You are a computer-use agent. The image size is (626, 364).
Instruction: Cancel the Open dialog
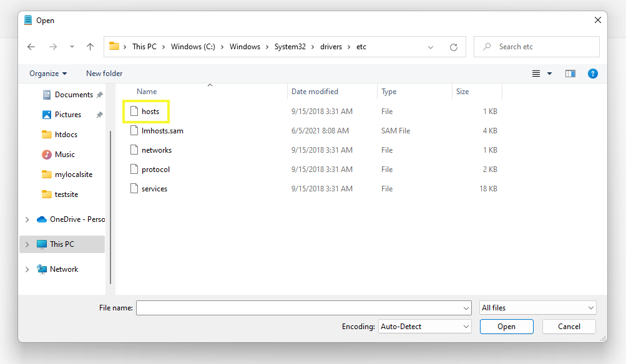tap(569, 327)
